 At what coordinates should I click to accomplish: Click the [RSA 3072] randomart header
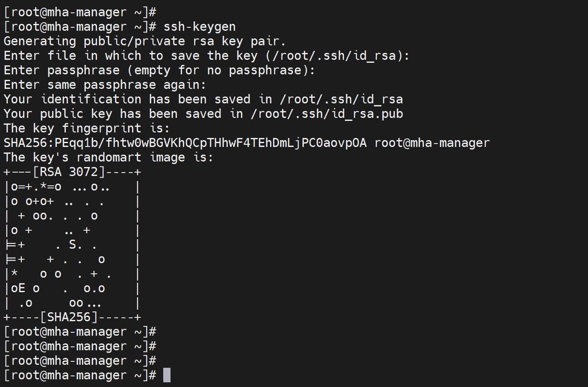(69, 172)
